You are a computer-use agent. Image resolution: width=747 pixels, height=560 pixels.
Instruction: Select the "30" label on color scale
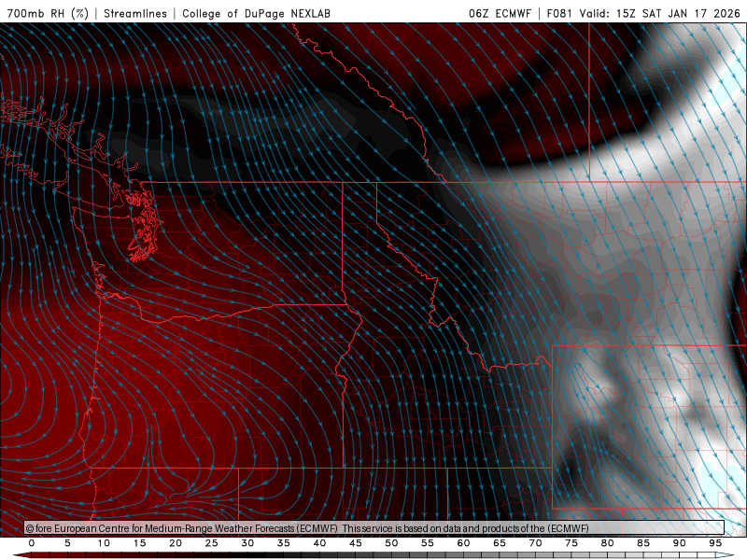(247, 543)
